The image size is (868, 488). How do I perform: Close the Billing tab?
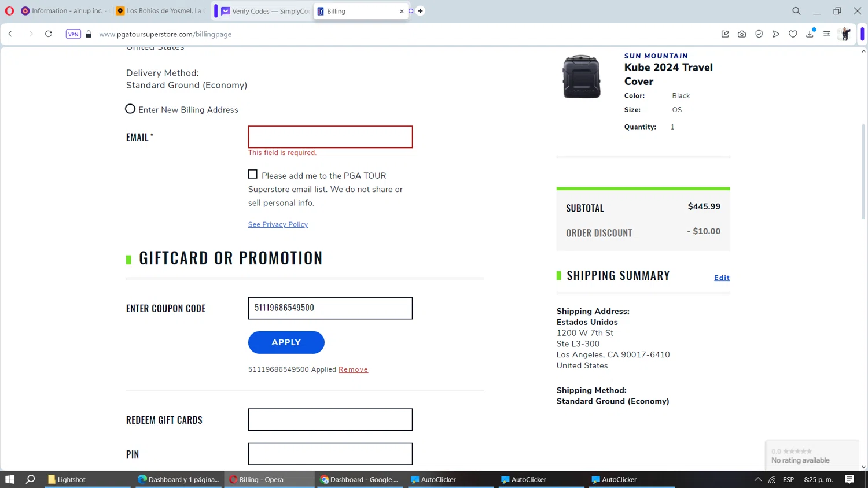402,11
